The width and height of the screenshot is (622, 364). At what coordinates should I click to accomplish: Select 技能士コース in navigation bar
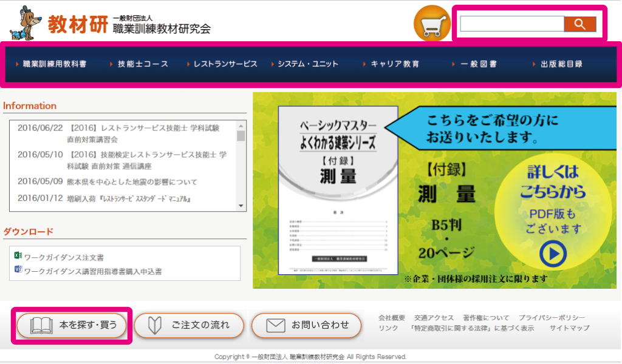click(x=143, y=64)
